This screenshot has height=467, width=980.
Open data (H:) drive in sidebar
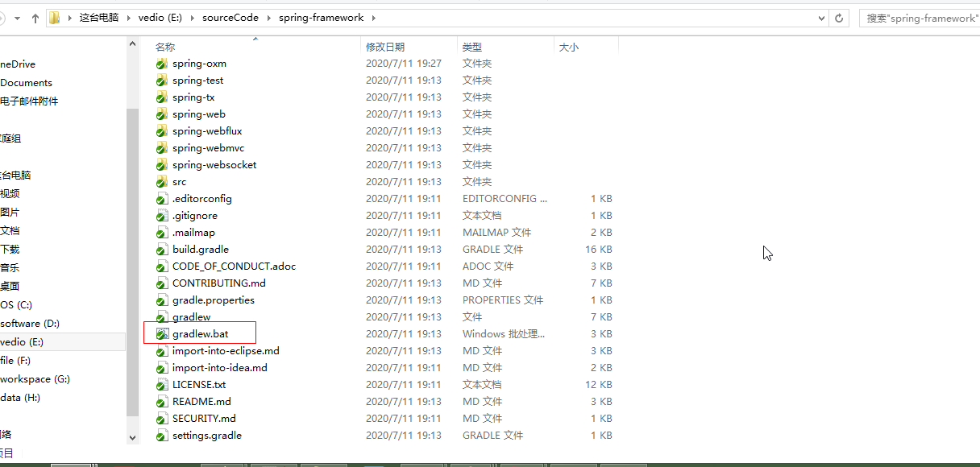(20, 398)
